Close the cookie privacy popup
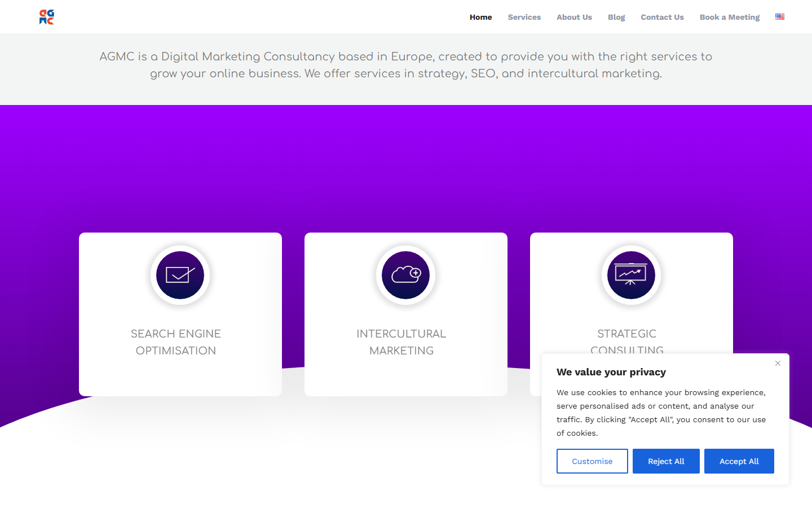Viewport: 812px width, 508px height. click(778, 363)
